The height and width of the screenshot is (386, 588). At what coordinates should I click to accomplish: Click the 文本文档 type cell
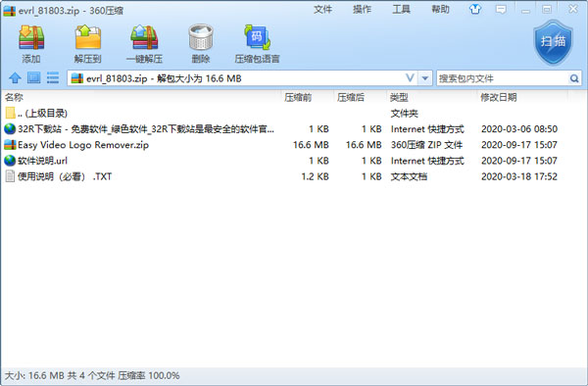click(x=409, y=176)
